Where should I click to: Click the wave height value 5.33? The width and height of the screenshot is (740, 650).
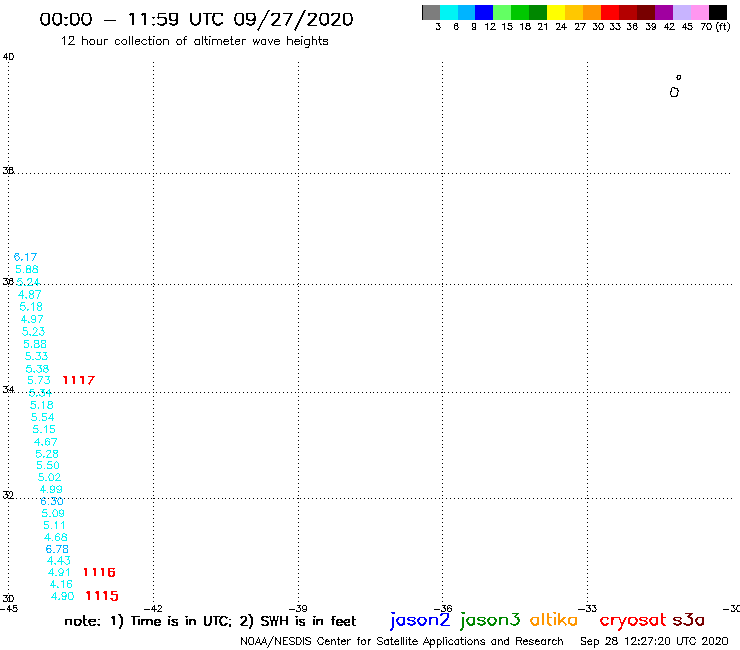(36, 356)
